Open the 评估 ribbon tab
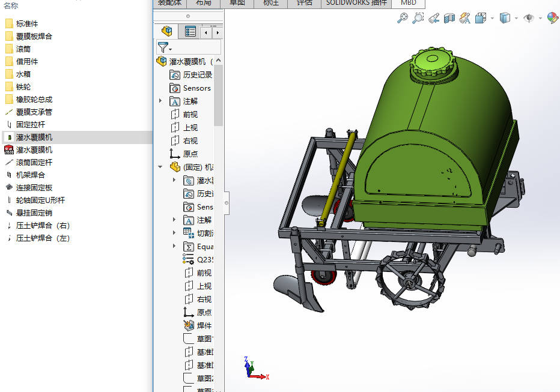 tap(305, 3)
